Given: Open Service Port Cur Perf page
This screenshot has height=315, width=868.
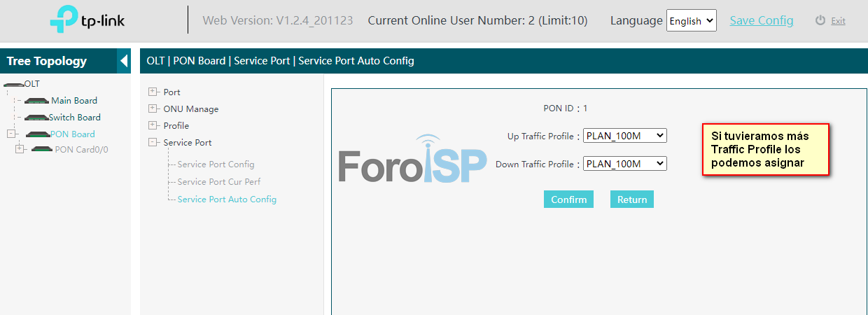Looking at the screenshot, I should 218,182.
